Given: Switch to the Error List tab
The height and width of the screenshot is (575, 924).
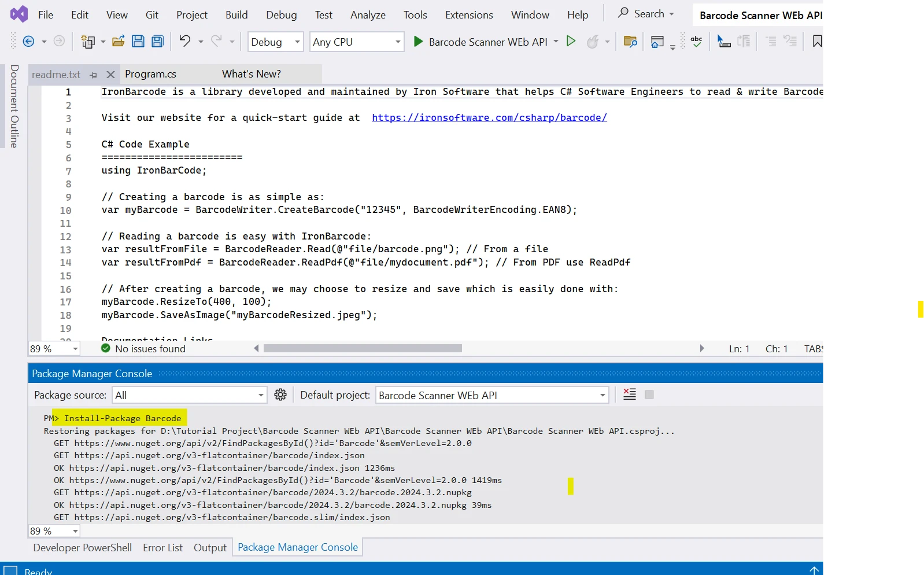Looking at the screenshot, I should pos(162,548).
